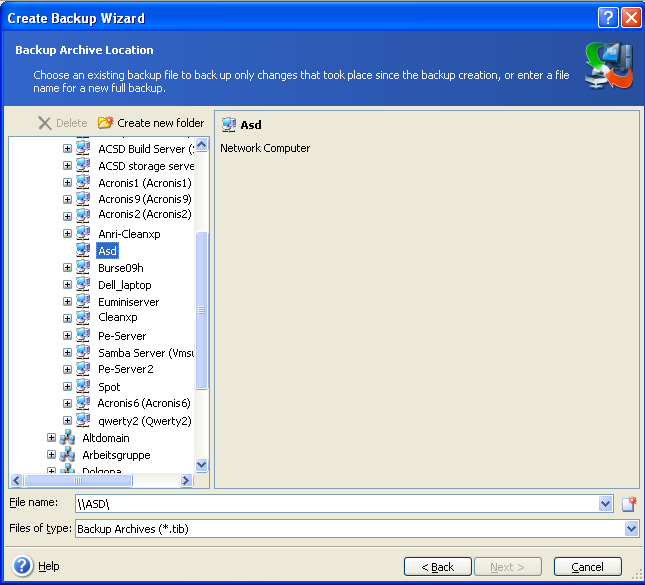645x585 pixels.
Task: Expand the Anri-Cleanxp tree node
Action: pos(67,233)
